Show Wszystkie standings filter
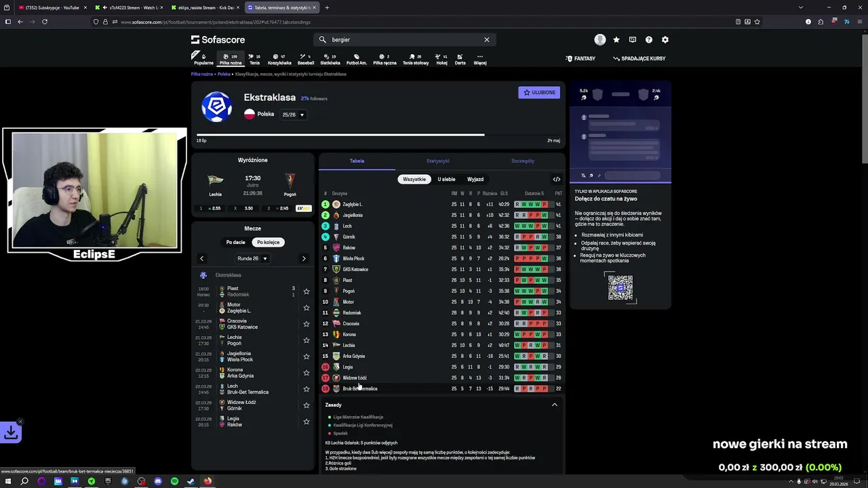Screen dimensions: 868x488 click(x=414, y=179)
